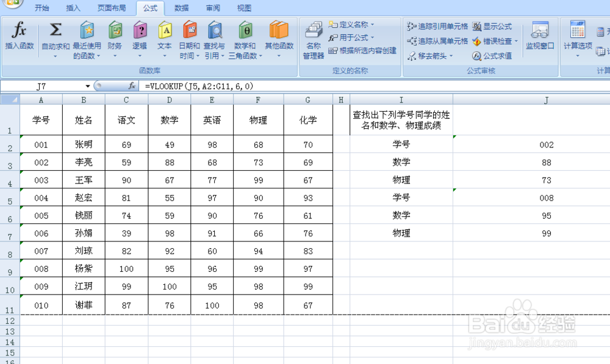Click Trace Precedents (追踪引用单元格)
The width and height of the screenshot is (610, 364).
click(x=437, y=26)
